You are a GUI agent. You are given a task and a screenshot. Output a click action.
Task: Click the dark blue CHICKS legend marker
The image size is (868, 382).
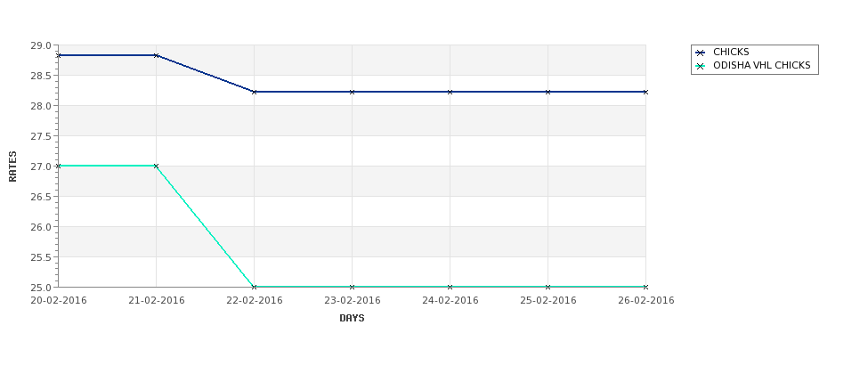click(x=701, y=53)
